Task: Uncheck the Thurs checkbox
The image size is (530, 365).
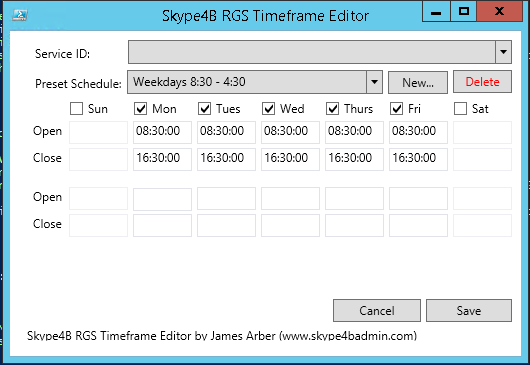Action: point(332,109)
